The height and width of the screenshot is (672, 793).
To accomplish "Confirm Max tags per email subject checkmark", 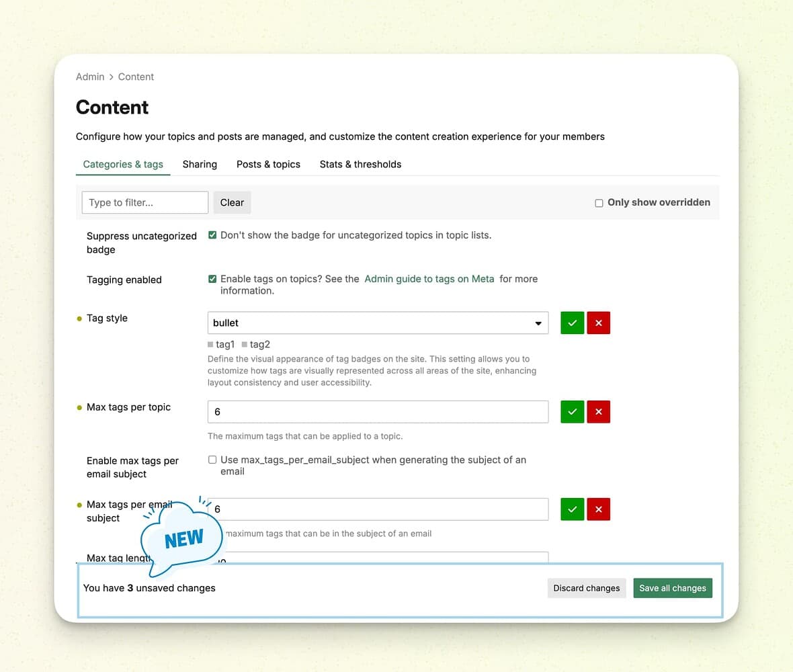I will pos(572,509).
